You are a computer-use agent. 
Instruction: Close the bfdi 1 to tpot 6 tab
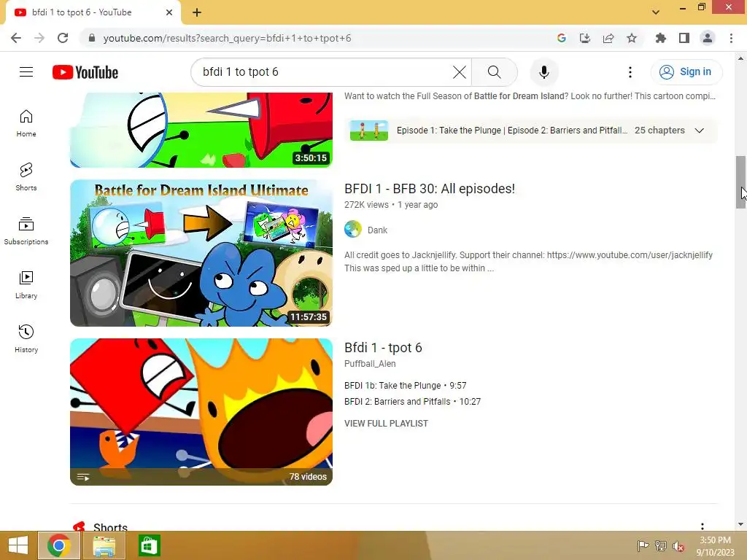169,12
